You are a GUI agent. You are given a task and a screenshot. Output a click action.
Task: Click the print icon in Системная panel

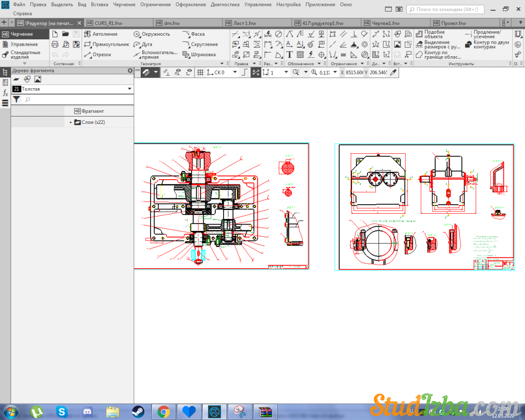click(x=55, y=44)
